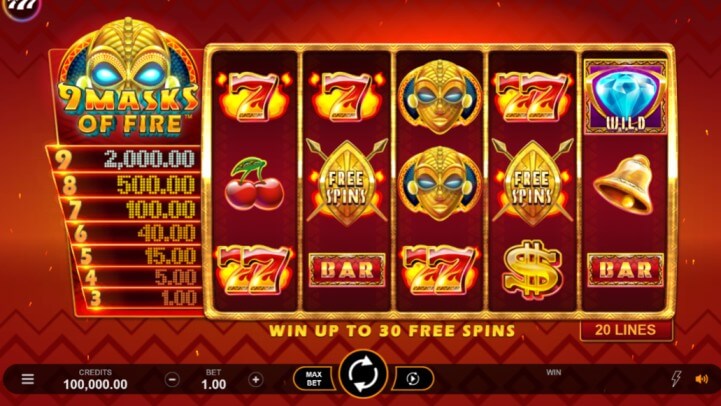Toggle the lightning quick spin icon
This screenshot has width=721, height=406.
(x=676, y=378)
